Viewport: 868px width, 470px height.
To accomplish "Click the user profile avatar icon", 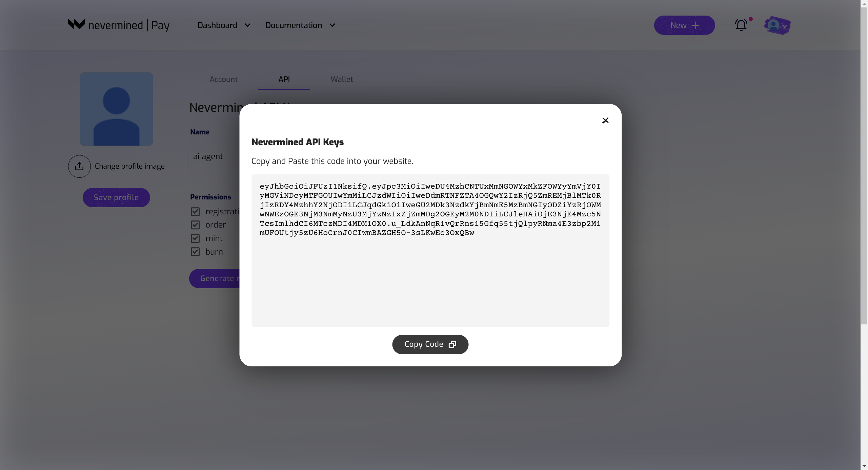I will 774,25.
